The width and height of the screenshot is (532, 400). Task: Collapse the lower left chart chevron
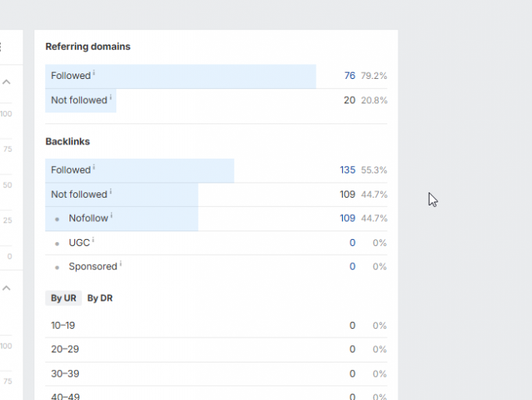[x=5, y=288]
